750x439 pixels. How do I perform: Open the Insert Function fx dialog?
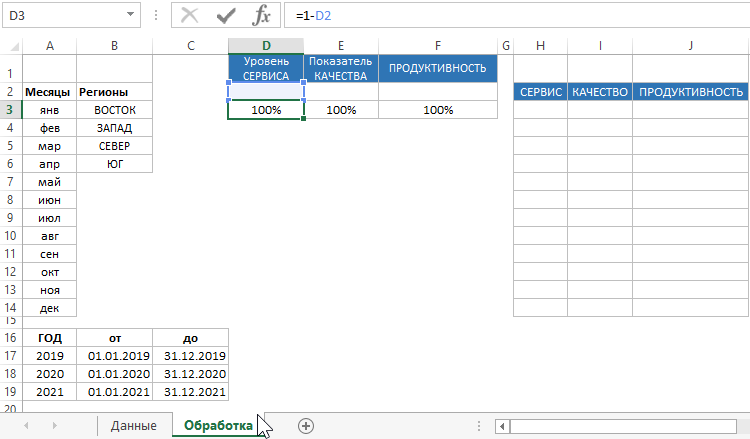coord(261,16)
